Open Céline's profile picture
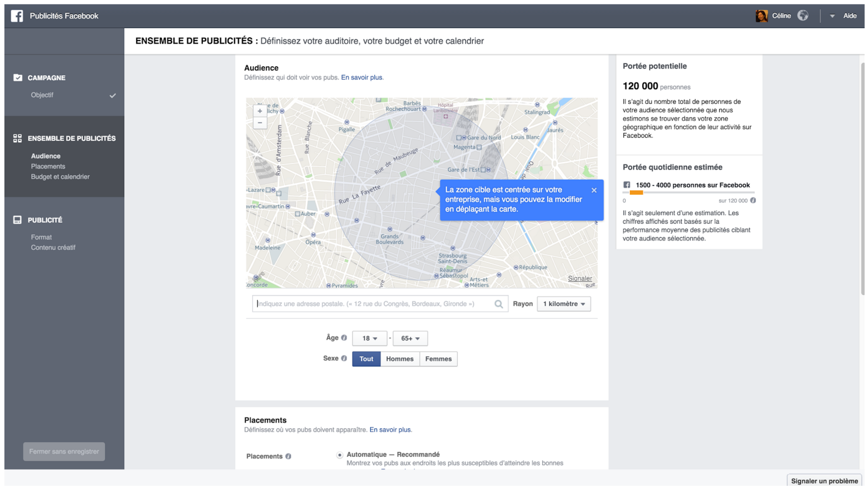This screenshot has height=488, width=868. point(761,16)
